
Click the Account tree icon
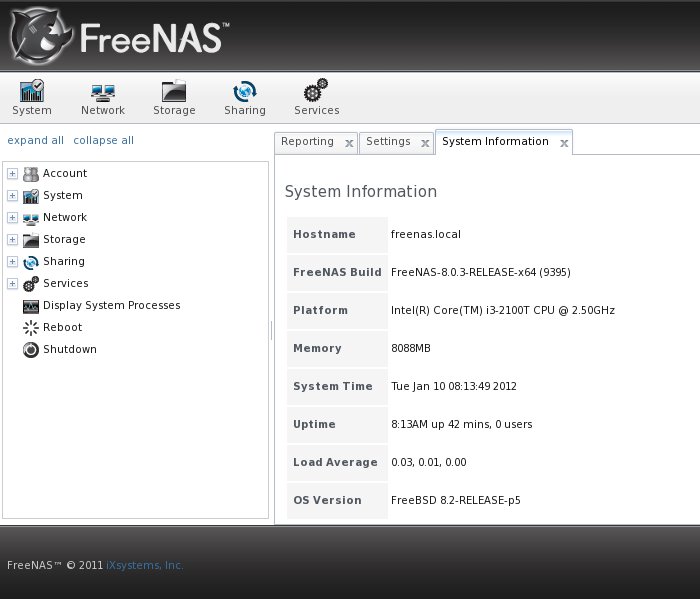(31, 174)
